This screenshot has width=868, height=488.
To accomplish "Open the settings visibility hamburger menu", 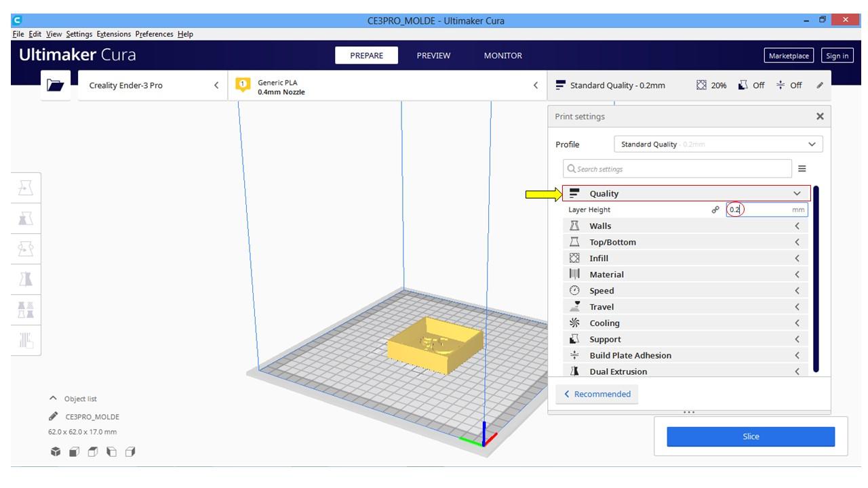I will [x=802, y=169].
